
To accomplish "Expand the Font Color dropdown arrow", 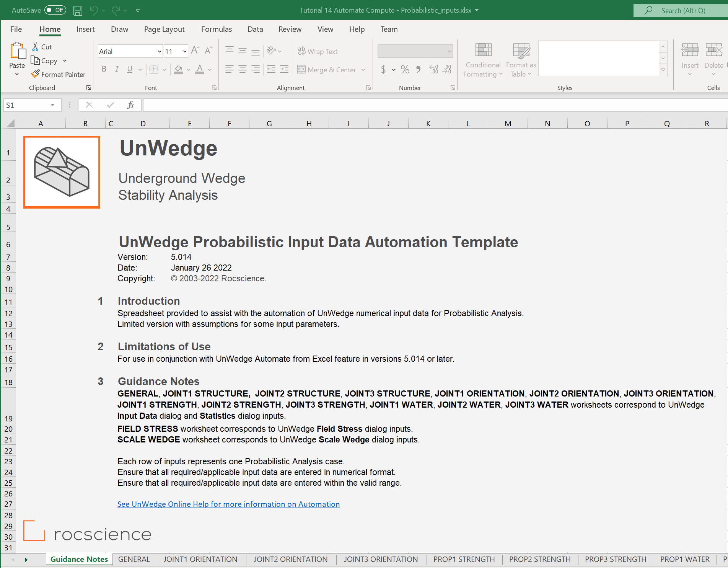I will (210, 70).
